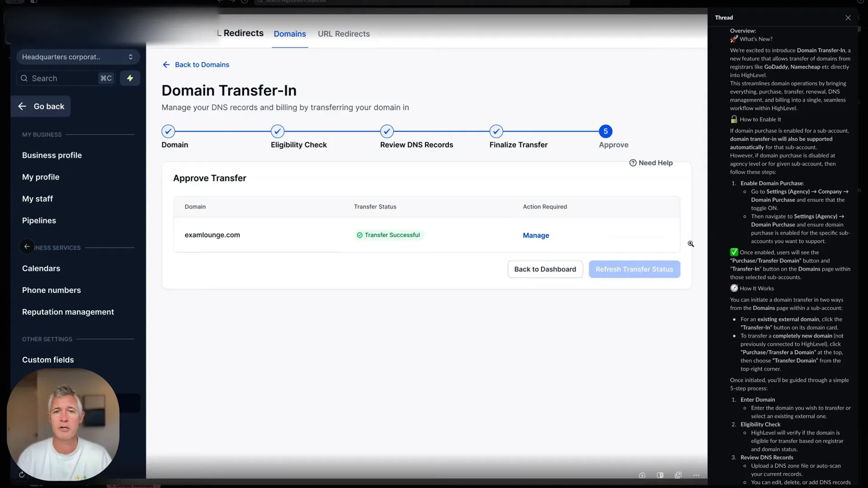Click the Approve step number 5 circle
Screen dimensions: 868x488
[x=606, y=131]
